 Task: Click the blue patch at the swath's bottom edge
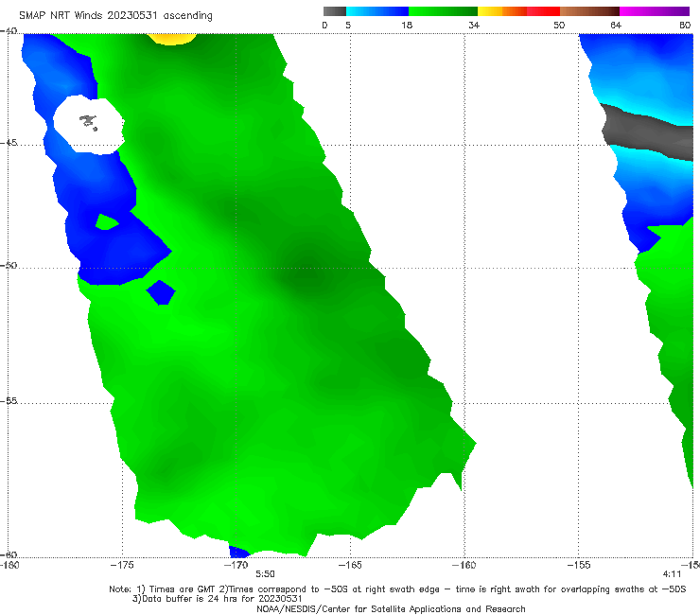click(239, 552)
